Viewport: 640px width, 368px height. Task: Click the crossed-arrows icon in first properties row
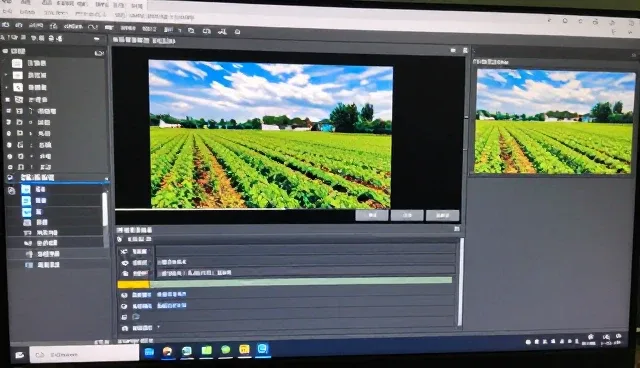pyautogui.click(x=124, y=252)
